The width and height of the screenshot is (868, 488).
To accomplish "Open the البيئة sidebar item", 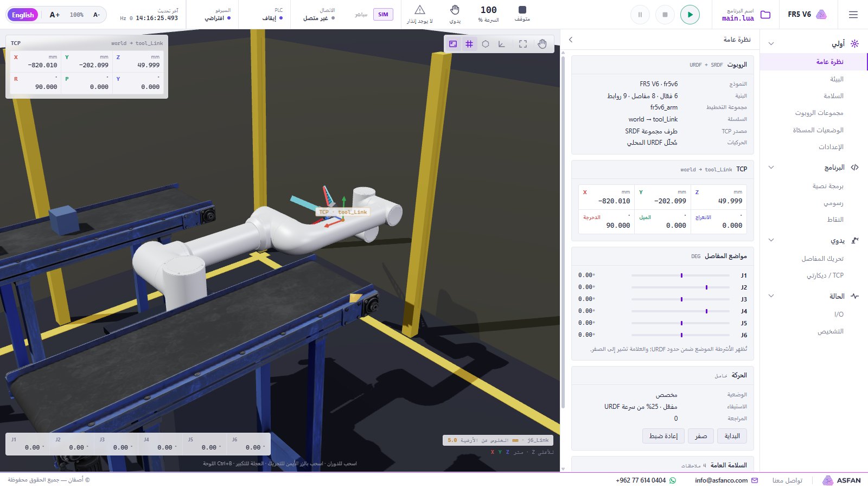I will (814, 79).
